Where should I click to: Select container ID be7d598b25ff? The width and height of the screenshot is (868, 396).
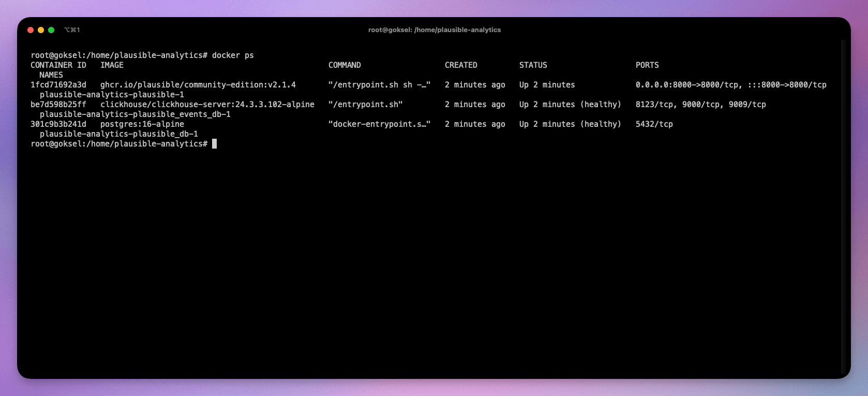click(x=58, y=105)
